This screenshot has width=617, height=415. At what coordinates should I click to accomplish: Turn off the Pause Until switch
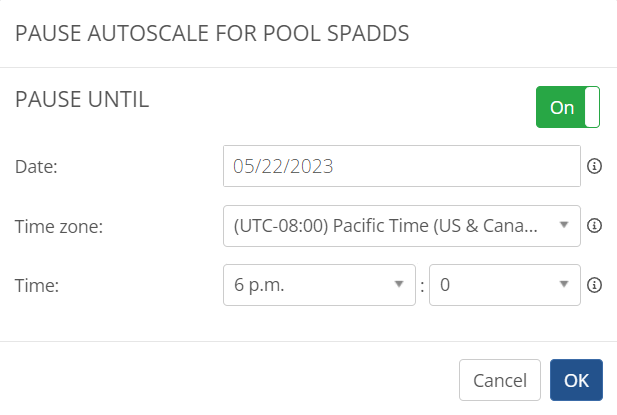[x=567, y=107]
